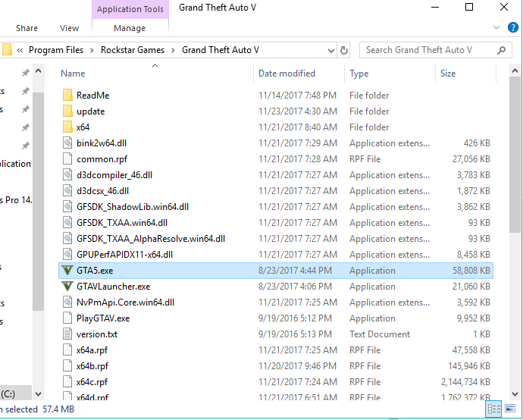Image resolution: width=523 pixels, height=420 pixels.
Task: Click the x64b.rpf file icon
Action: point(67,366)
